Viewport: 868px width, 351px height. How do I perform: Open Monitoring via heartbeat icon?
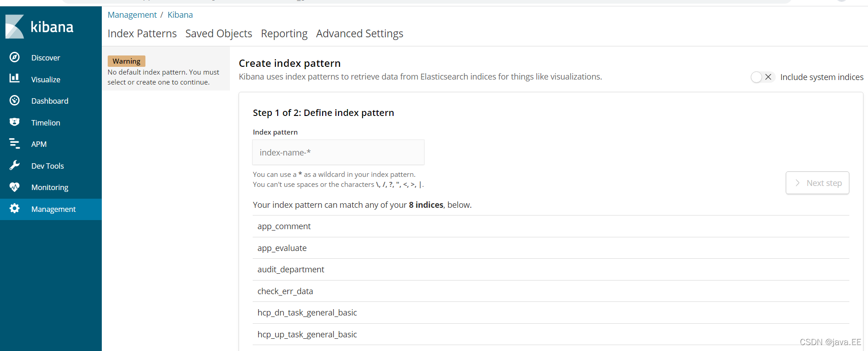coord(15,187)
